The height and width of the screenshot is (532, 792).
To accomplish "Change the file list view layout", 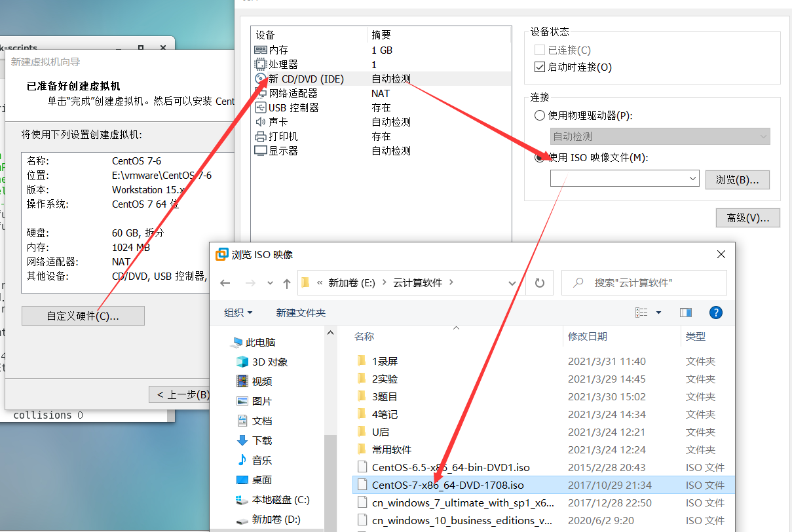I will (641, 313).
